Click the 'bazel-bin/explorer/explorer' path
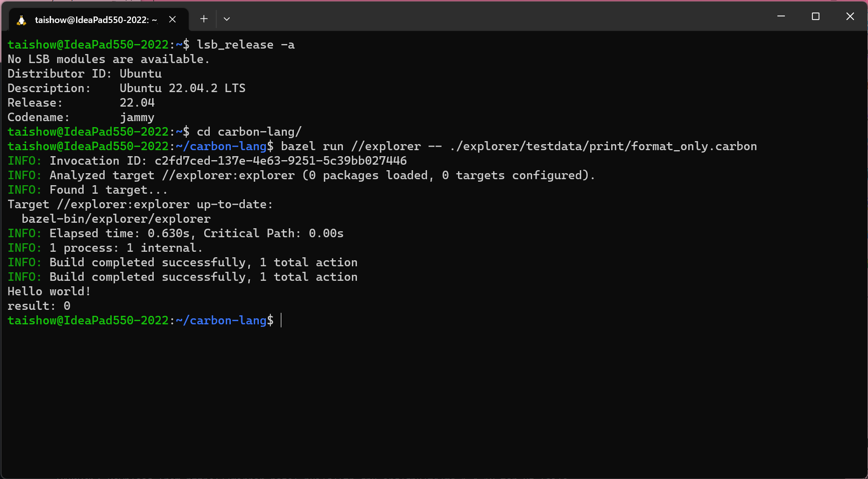This screenshot has height=479, width=868. tap(116, 219)
